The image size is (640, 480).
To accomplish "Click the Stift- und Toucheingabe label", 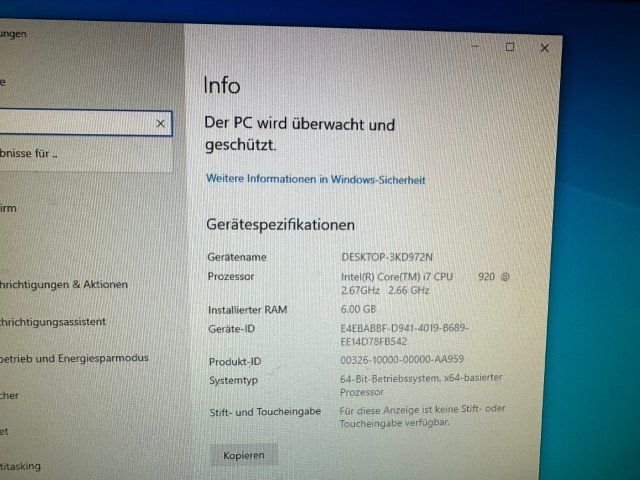I will (265, 412).
